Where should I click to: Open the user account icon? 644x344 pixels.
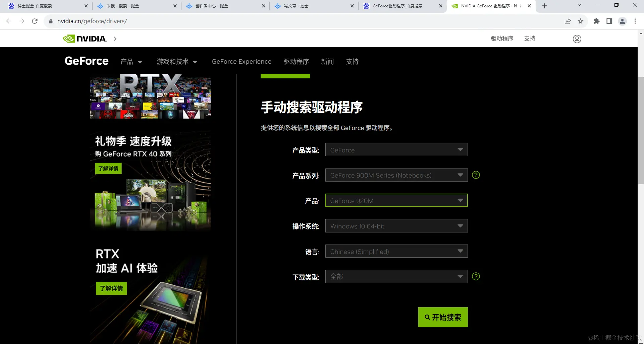577,39
